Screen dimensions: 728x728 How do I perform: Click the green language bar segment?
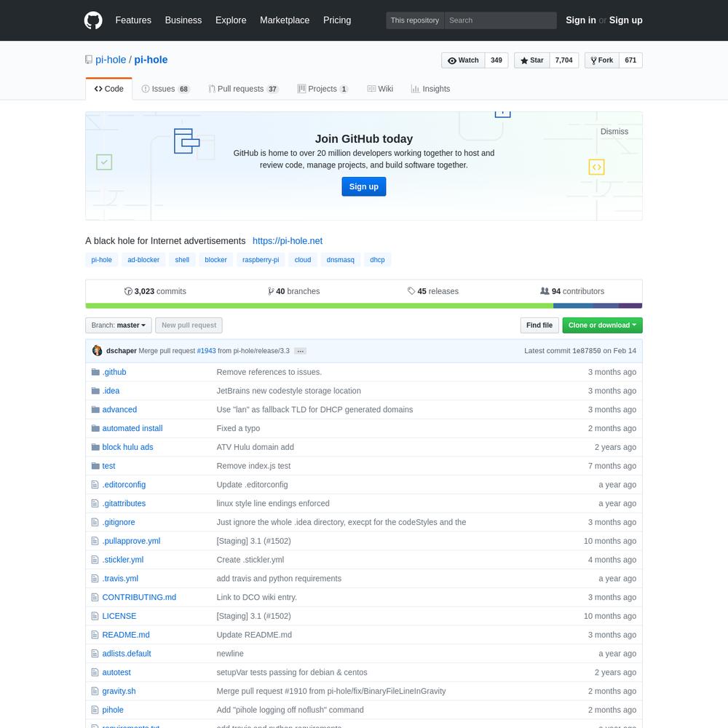pyautogui.click(x=319, y=306)
